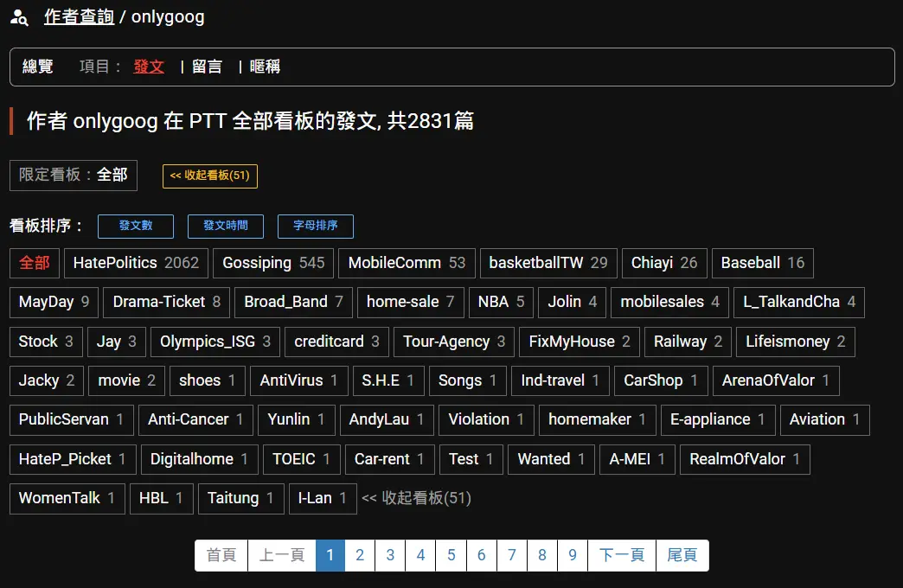Jump to last page with 尾頁

click(682, 555)
